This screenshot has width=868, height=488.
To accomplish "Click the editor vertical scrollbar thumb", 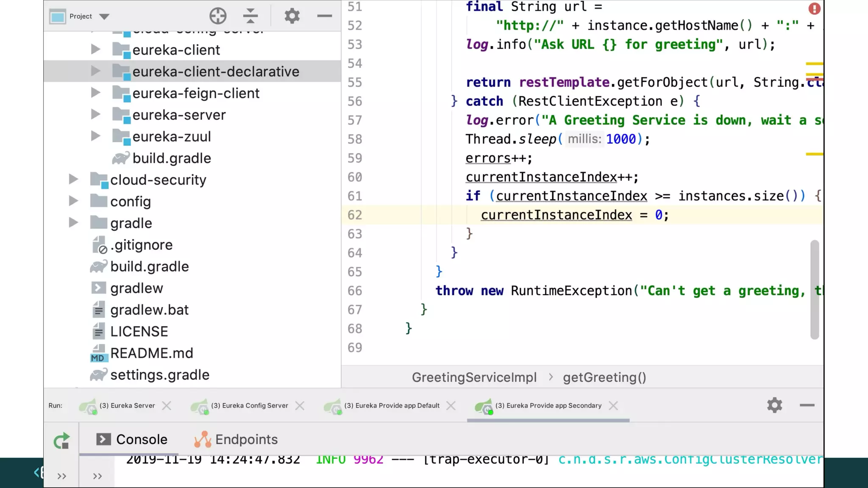I will click(814, 290).
